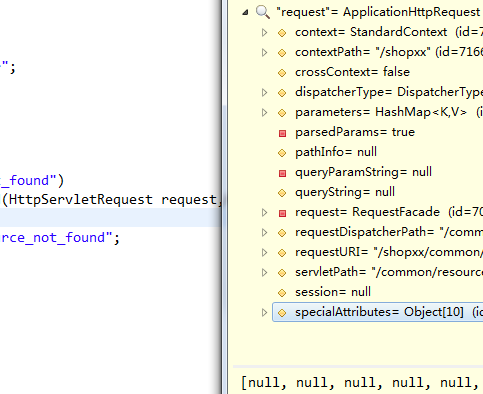Expand the servletPath field
Image resolution: width=483 pixels, height=394 pixels.
coord(264,272)
